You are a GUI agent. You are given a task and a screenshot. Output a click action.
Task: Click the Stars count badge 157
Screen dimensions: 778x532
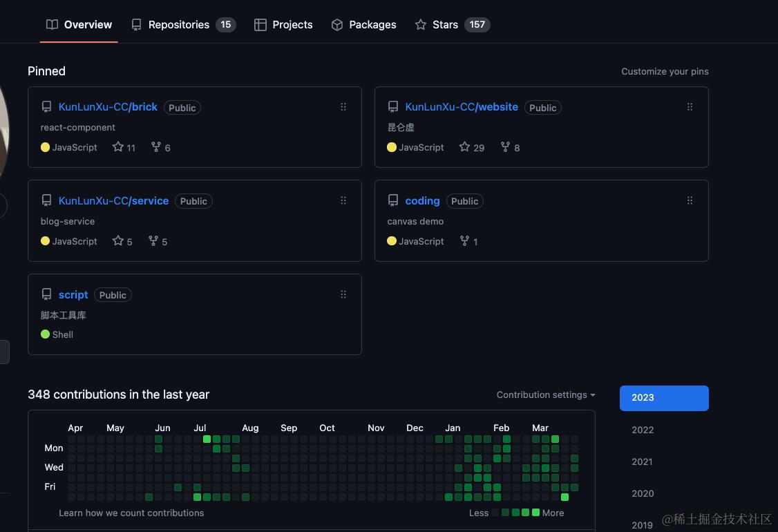point(477,25)
